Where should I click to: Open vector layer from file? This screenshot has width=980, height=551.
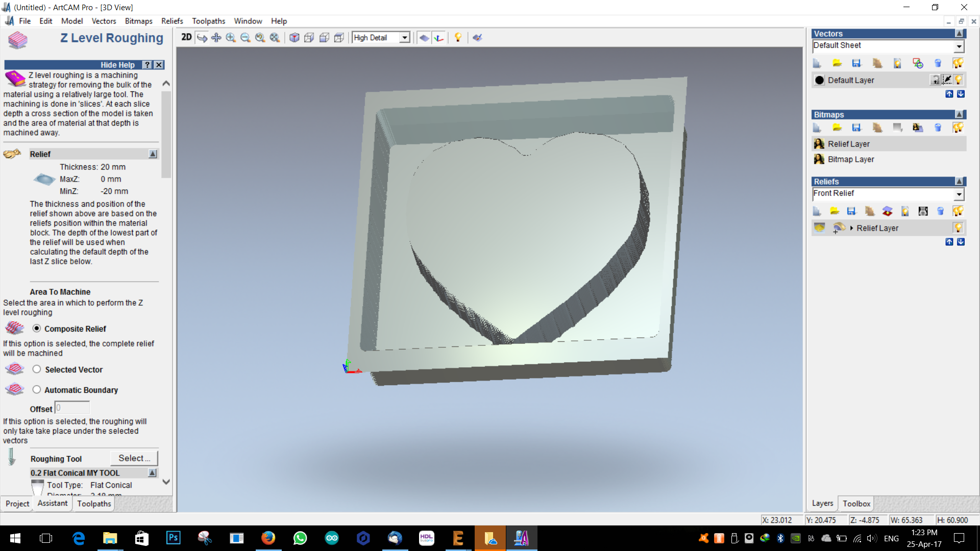pyautogui.click(x=837, y=63)
